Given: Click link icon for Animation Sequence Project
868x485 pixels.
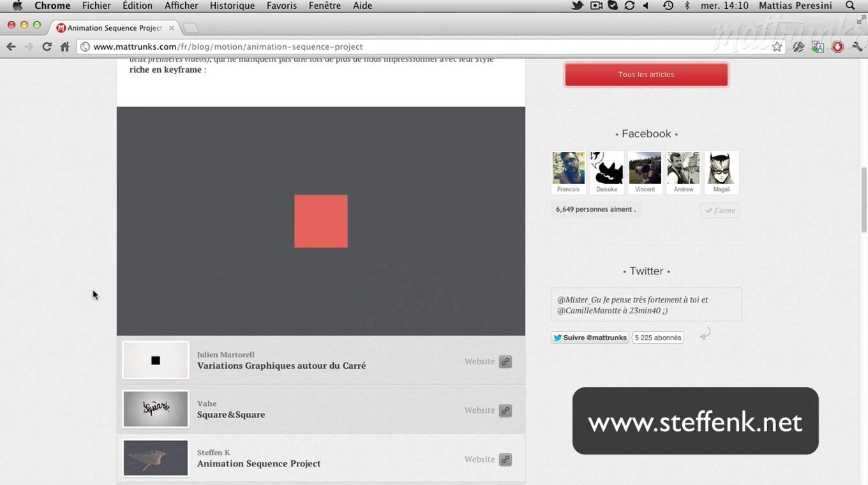Looking at the screenshot, I should 505,459.
